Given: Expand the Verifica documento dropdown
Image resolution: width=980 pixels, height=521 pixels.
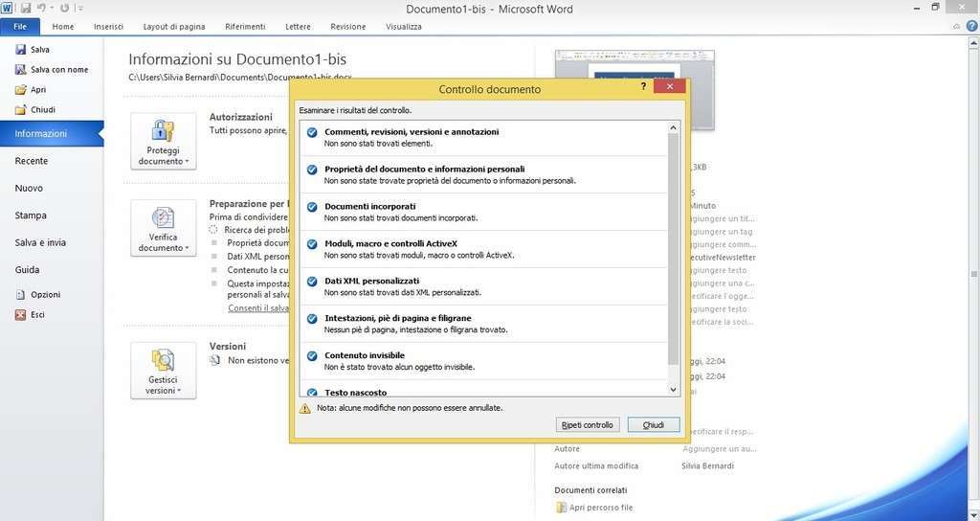Looking at the screenshot, I should tap(163, 228).
